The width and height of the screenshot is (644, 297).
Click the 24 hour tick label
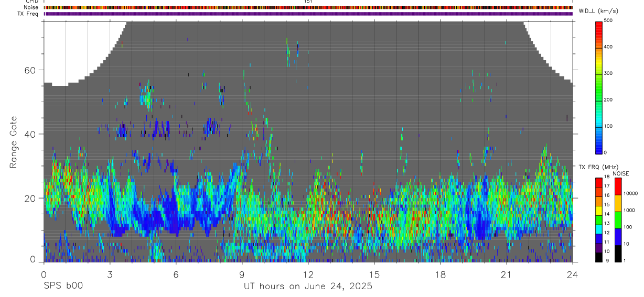click(572, 274)
